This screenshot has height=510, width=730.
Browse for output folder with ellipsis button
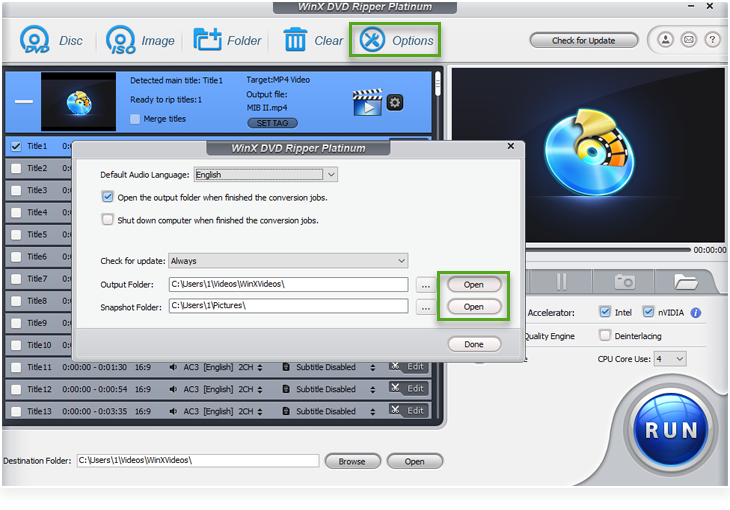coord(426,285)
